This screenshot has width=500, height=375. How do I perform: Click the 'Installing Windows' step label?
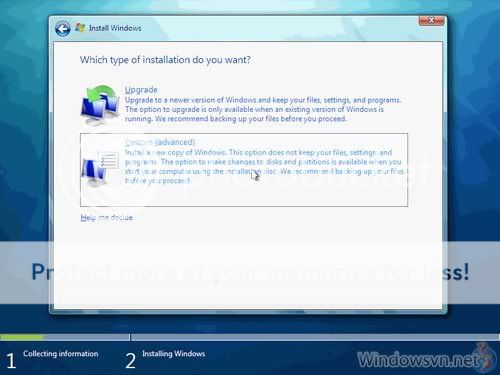[x=174, y=354]
